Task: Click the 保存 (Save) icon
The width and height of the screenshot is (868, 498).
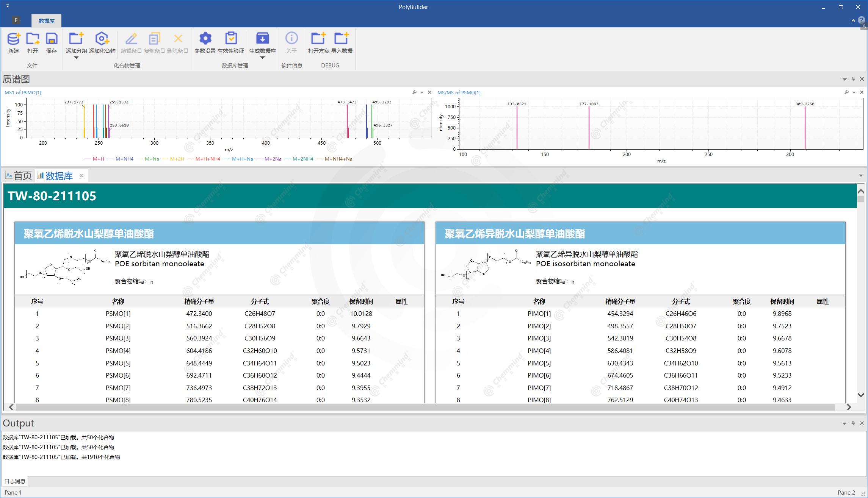Action: coord(52,39)
